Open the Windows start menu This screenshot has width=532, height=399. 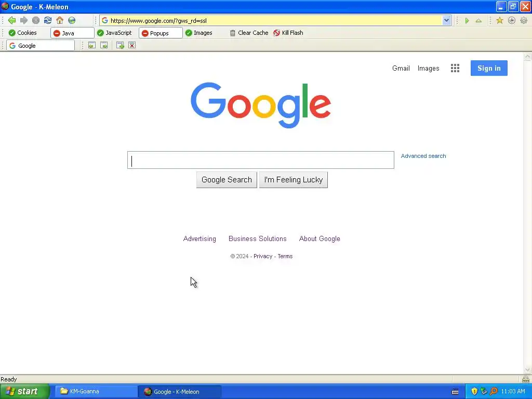pos(24,392)
